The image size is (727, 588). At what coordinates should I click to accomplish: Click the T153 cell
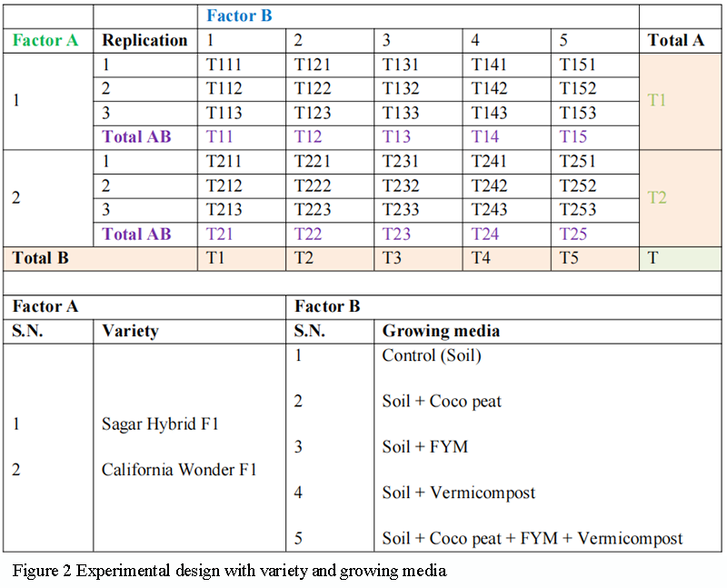(578, 113)
